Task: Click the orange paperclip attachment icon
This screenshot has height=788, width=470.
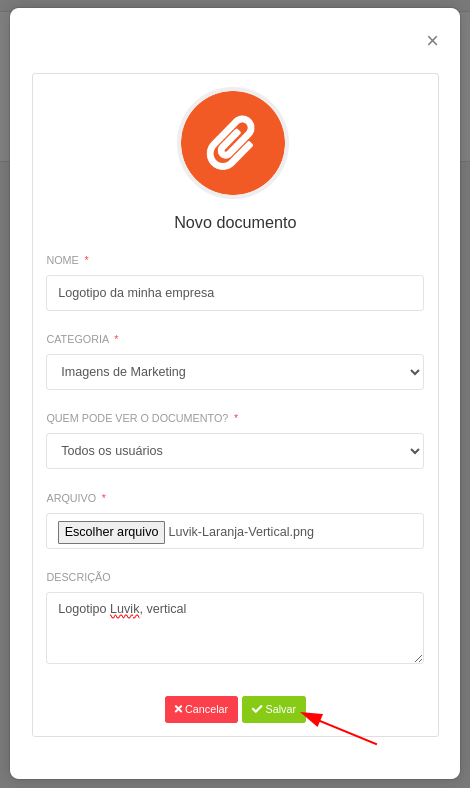Action: pos(233,143)
